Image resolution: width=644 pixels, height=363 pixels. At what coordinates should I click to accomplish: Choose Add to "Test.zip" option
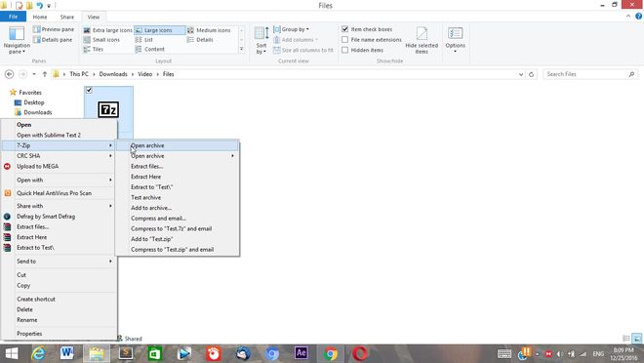tap(178, 239)
